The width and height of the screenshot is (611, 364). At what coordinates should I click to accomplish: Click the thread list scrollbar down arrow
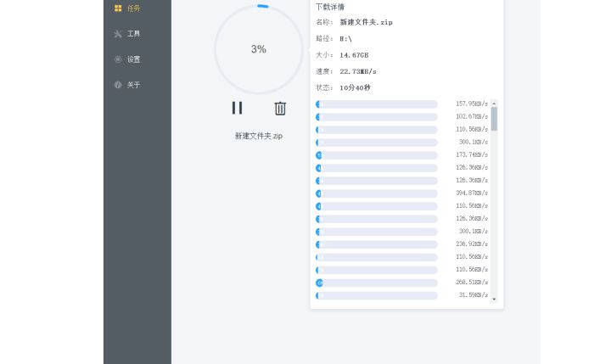pyautogui.click(x=494, y=300)
